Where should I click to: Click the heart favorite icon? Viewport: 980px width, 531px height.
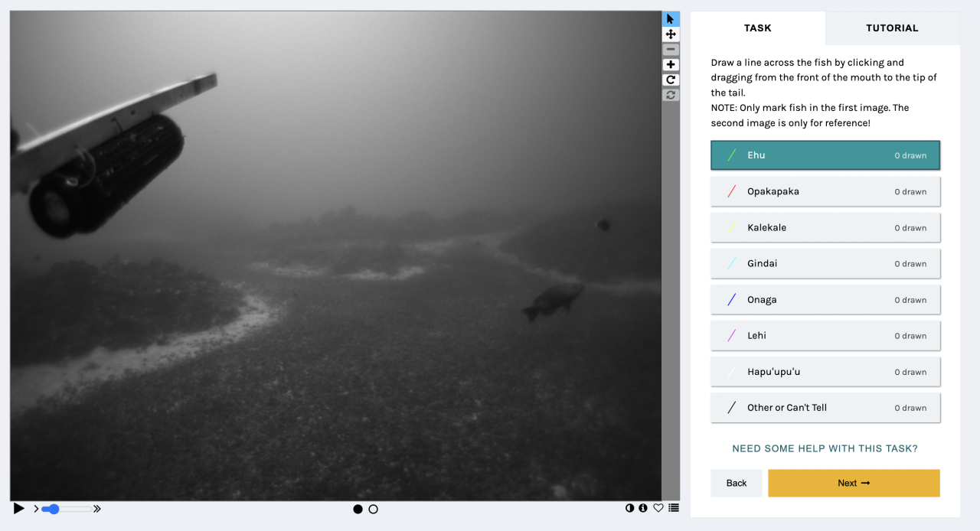(658, 507)
